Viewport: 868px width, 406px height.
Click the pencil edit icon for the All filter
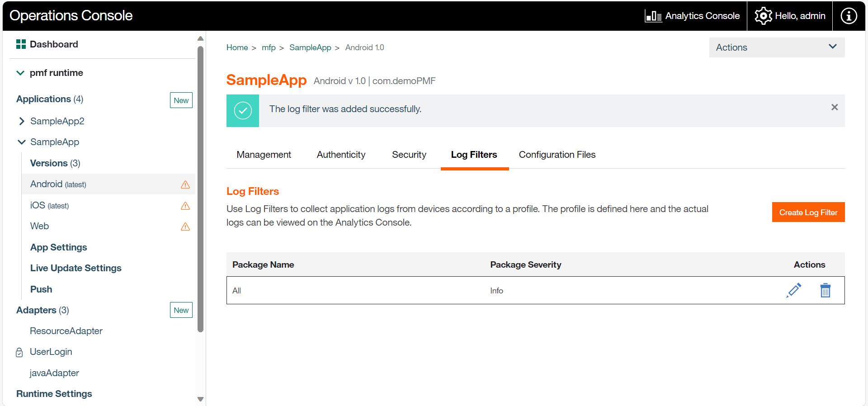pyautogui.click(x=794, y=290)
